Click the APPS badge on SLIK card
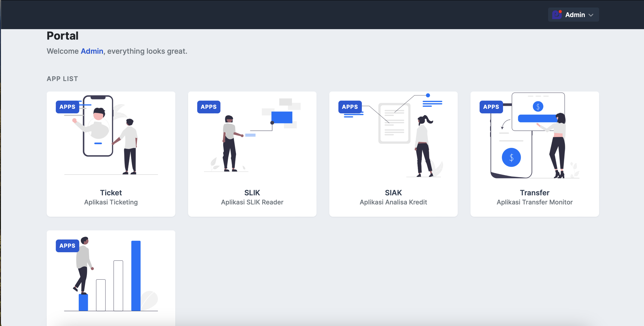644x326 pixels. pyautogui.click(x=209, y=107)
